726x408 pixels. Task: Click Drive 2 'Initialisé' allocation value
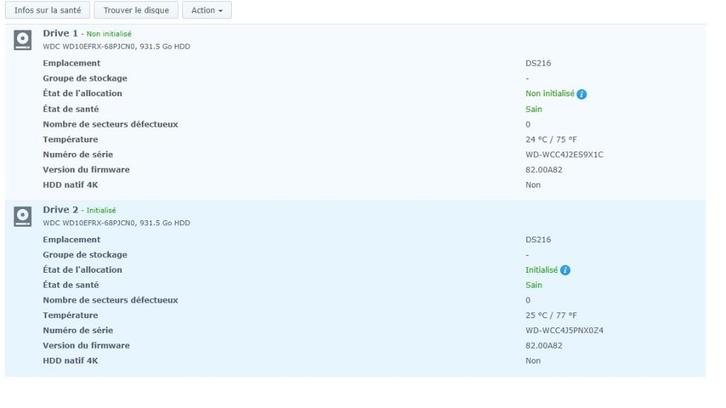click(541, 270)
